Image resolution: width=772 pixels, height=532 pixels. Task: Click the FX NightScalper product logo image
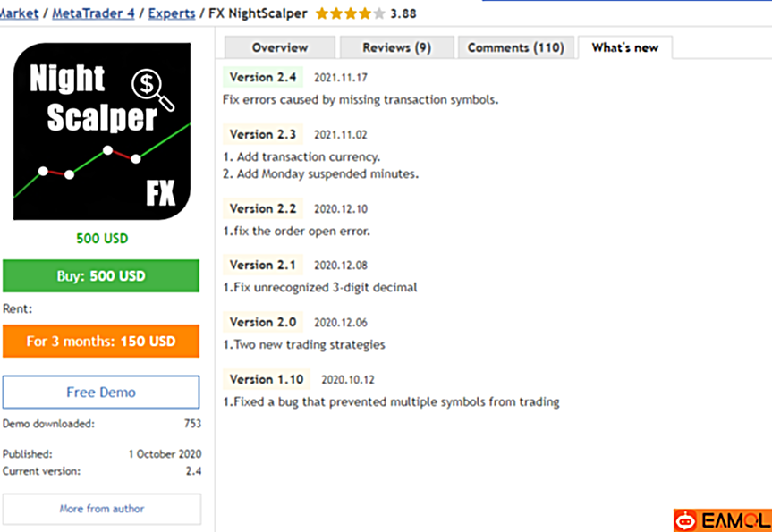pos(102,131)
